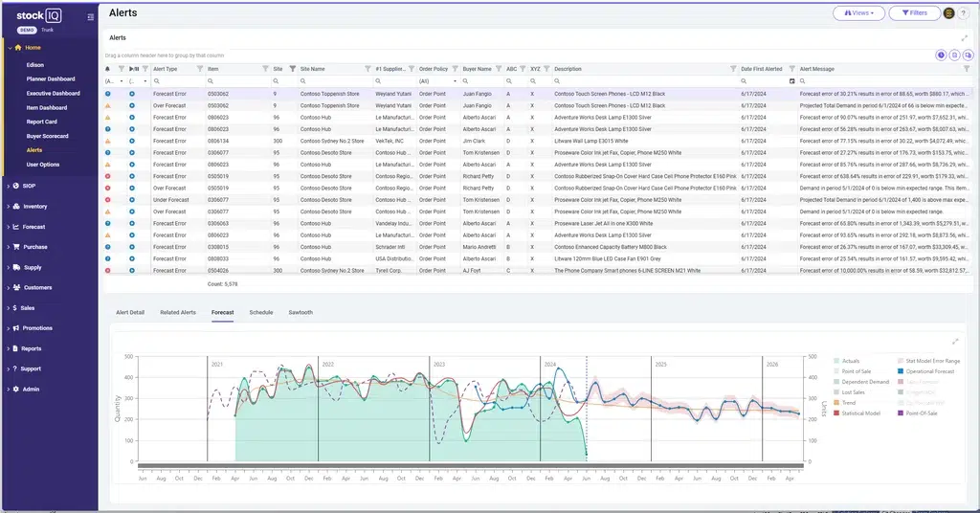980x513 pixels.
Task: Open the Item Dashboard sidebar link
Action: 46,107
